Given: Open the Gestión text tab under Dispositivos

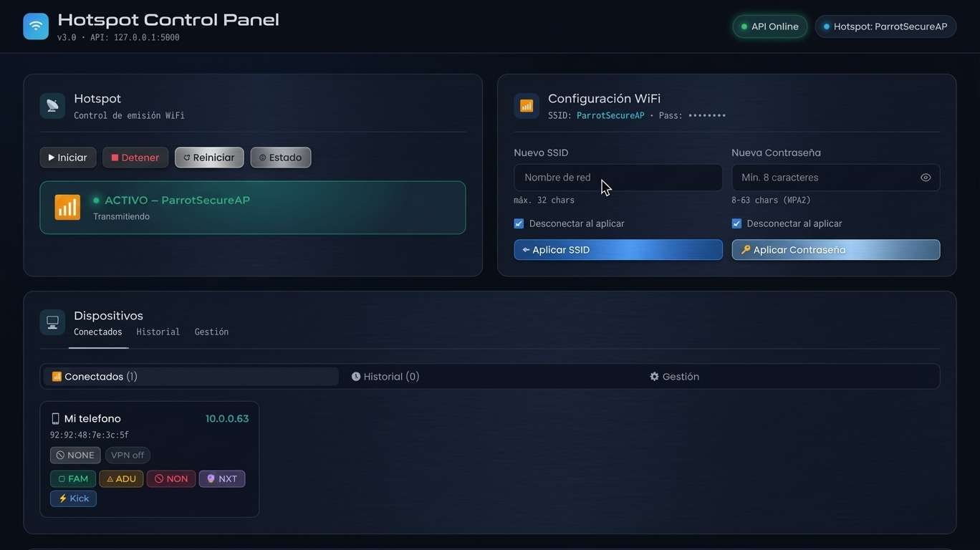Looking at the screenshot, I should click(x=211, y=332).
